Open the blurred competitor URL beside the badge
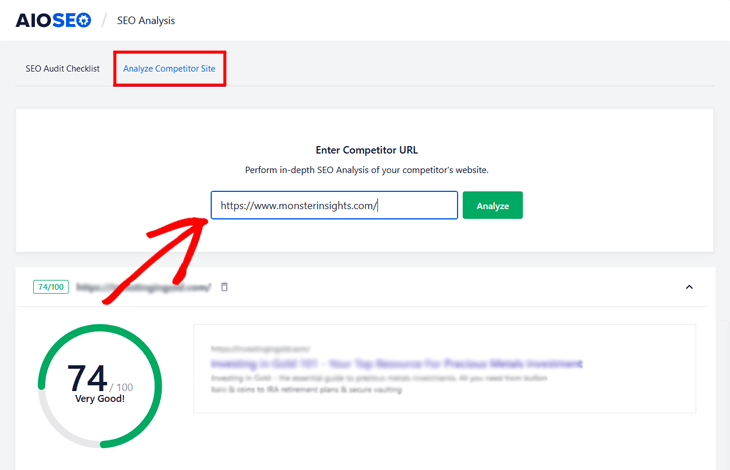730x470 pixels. (x=143, y=287)
